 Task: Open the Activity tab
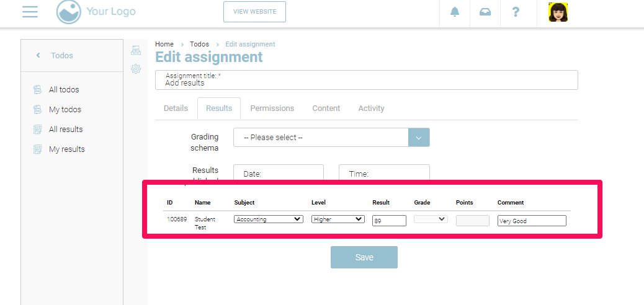tap(371, 108)
